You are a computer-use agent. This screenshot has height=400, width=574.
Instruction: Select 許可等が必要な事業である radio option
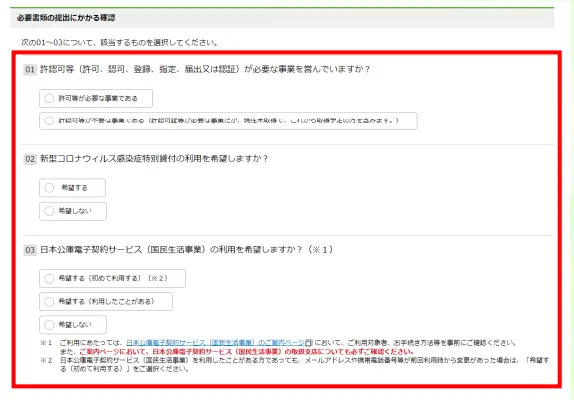pos(96,98)
